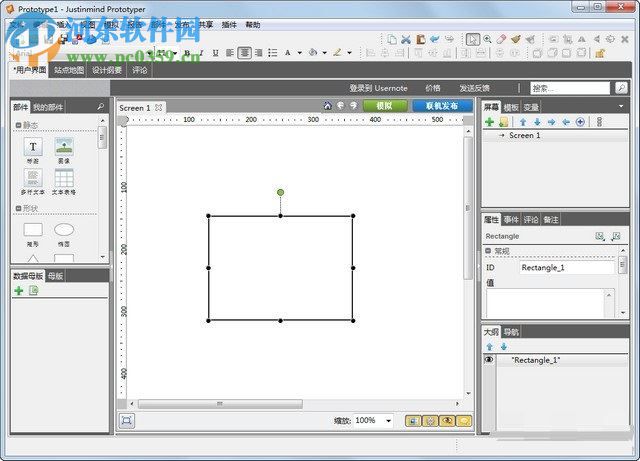Click the Cut scissors icon

[406, 39]
